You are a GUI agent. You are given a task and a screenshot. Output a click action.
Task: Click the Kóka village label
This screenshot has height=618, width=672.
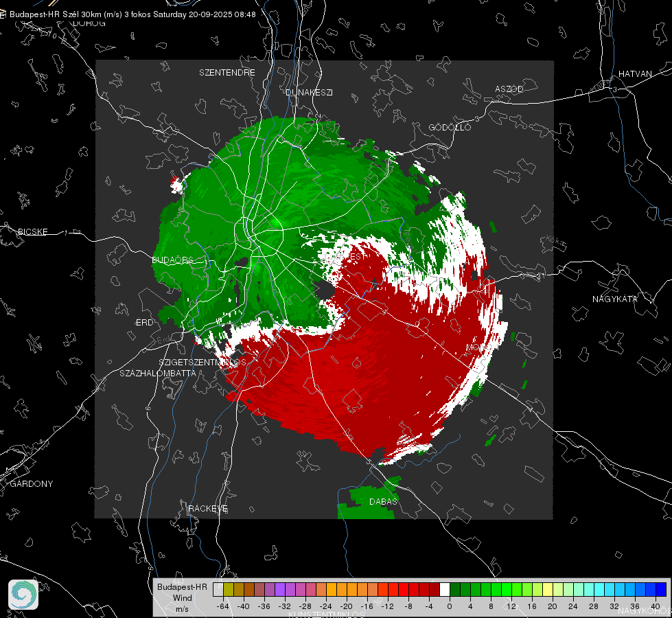point(555,240)
